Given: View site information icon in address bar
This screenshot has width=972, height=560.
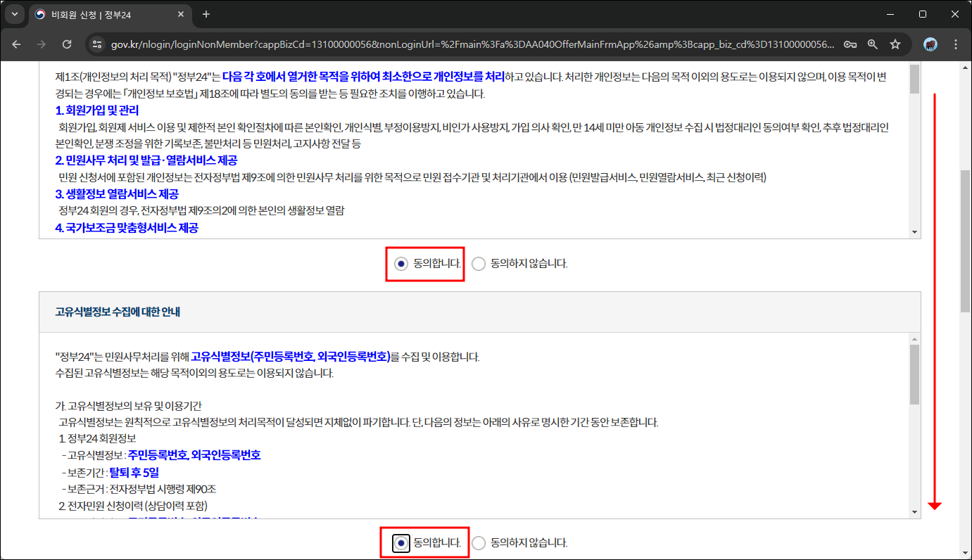Looking at the screenshot, I should 98,44.
